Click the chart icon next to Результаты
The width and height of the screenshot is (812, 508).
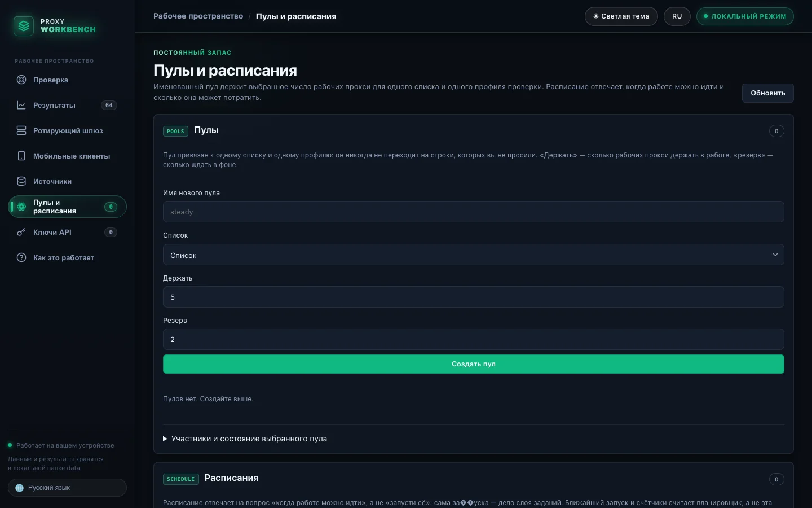(21, 105)
